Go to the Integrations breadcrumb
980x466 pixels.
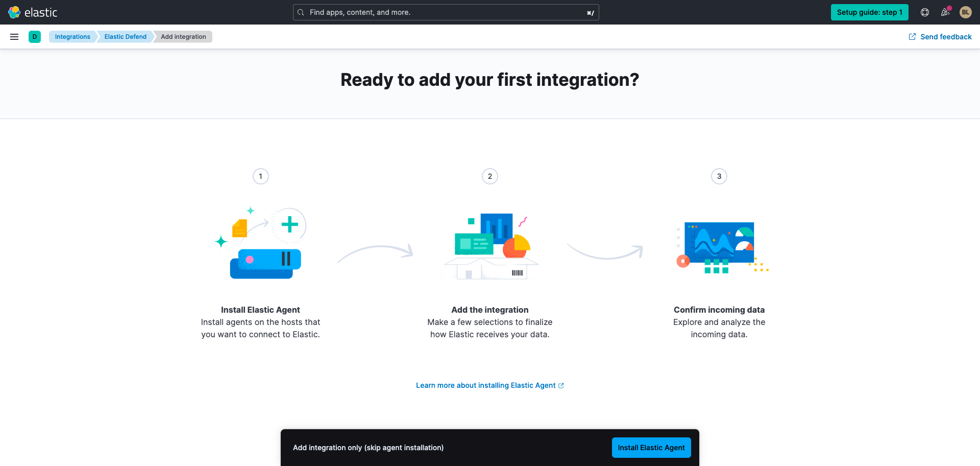72,37
